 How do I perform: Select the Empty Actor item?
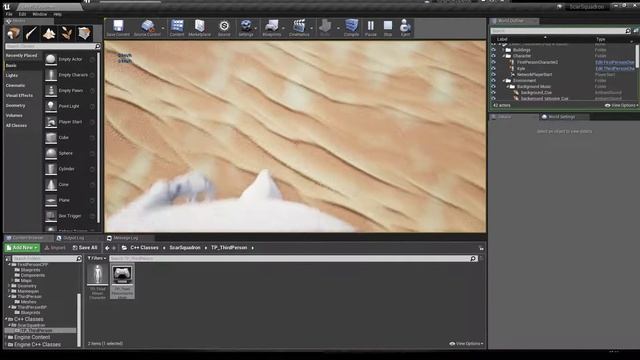coord(69,59)
